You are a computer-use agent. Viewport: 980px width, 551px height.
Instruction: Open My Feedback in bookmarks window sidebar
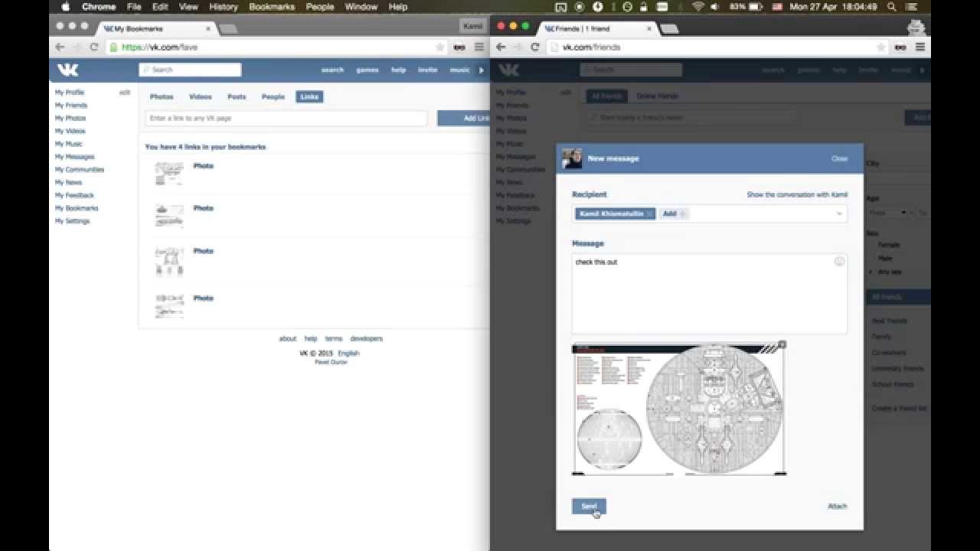(74, 195)
